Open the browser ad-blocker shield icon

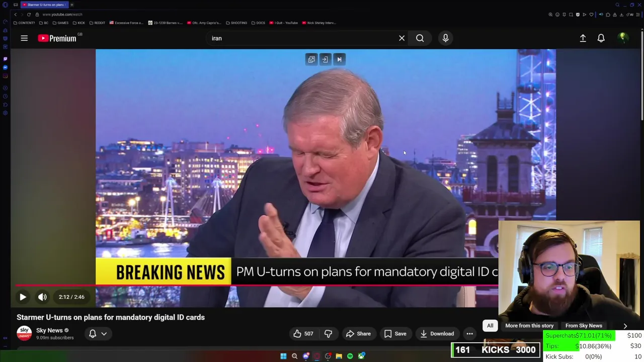[x=578, y=15]
